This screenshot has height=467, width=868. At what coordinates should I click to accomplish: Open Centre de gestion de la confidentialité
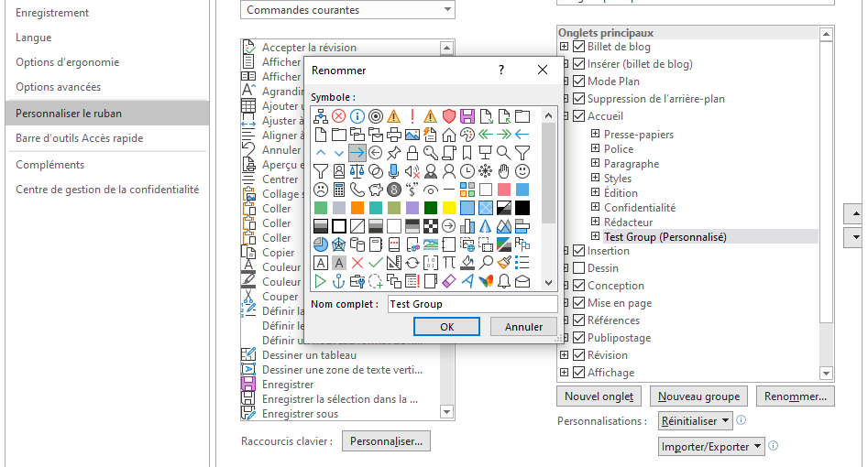point(107,190)
